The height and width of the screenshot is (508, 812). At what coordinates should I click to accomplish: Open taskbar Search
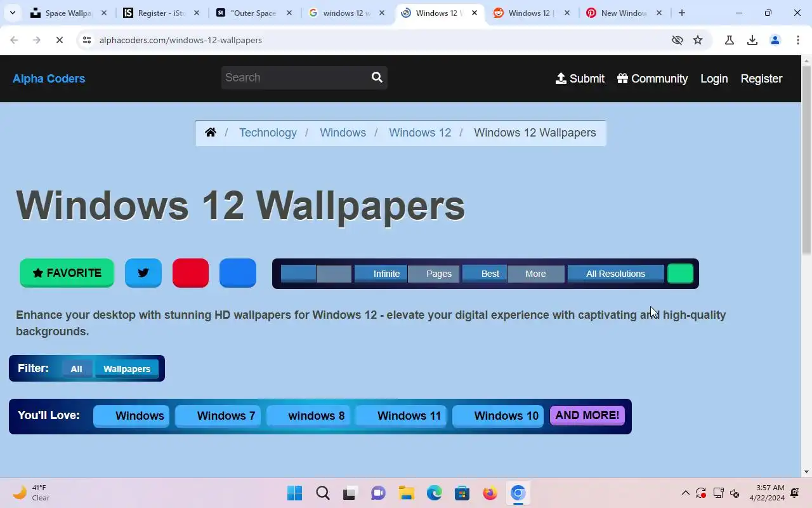click(322, 493)
